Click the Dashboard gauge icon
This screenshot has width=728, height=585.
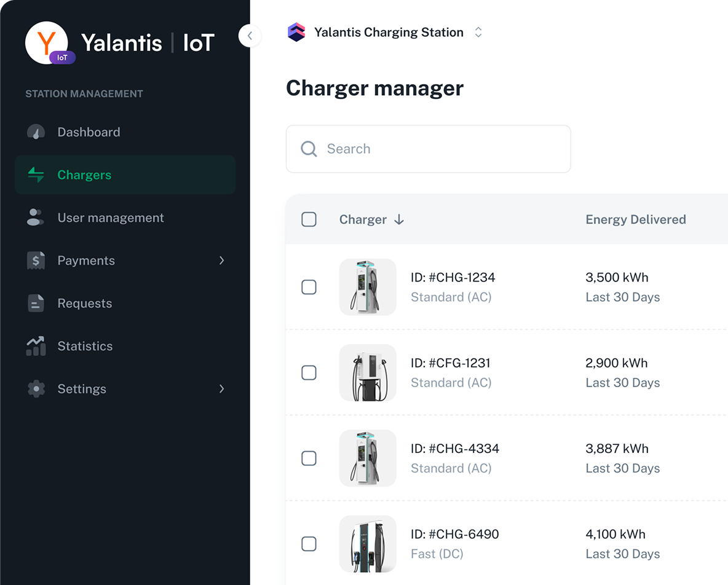(36, 132)
